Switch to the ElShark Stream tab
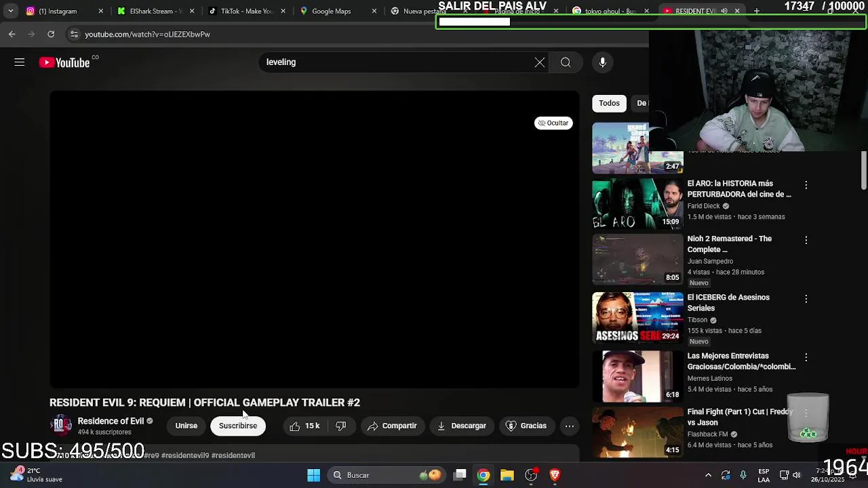Viewport: 868px width, 488px height. tap(155, 11)
